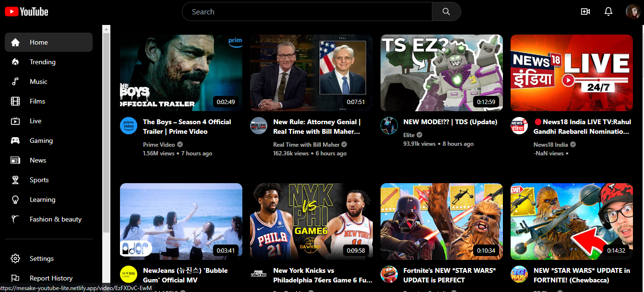Open the create video camera icon
The width and height of the screenshot is (644, 292).
tap(585, 12)
